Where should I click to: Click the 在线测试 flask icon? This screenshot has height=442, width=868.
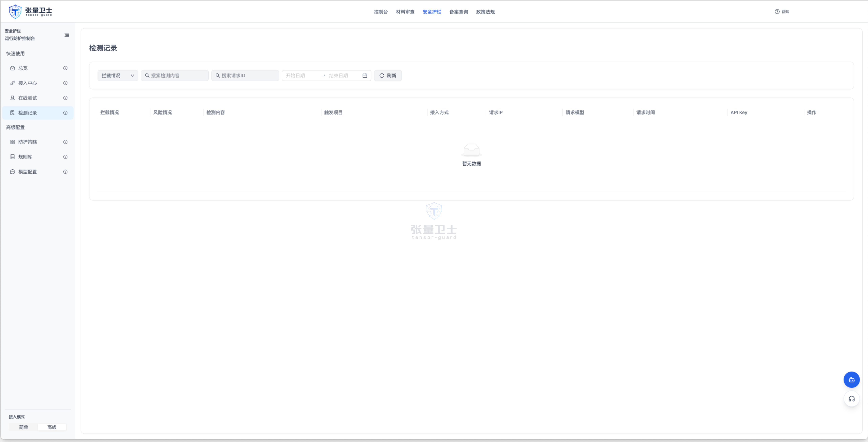(x=13, y=98)
